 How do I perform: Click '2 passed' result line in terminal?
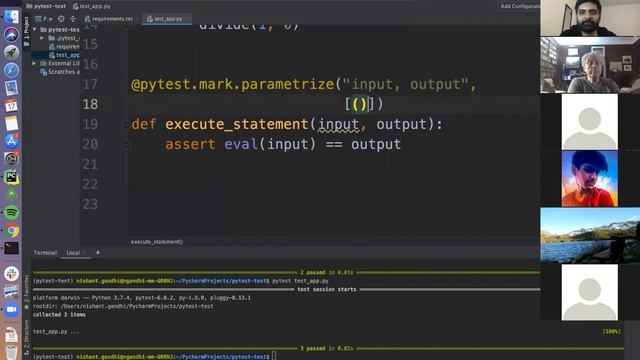[327, 272]
